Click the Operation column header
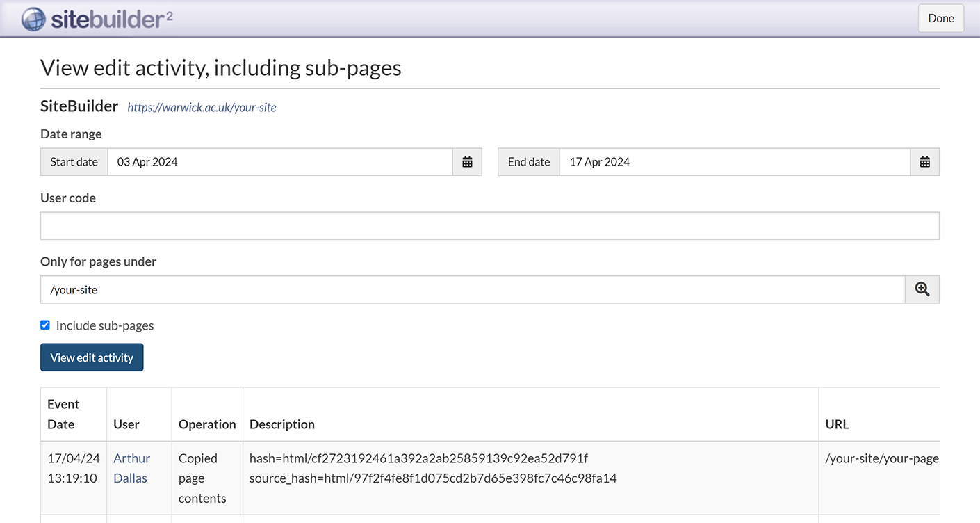 [x=207, y=424]
